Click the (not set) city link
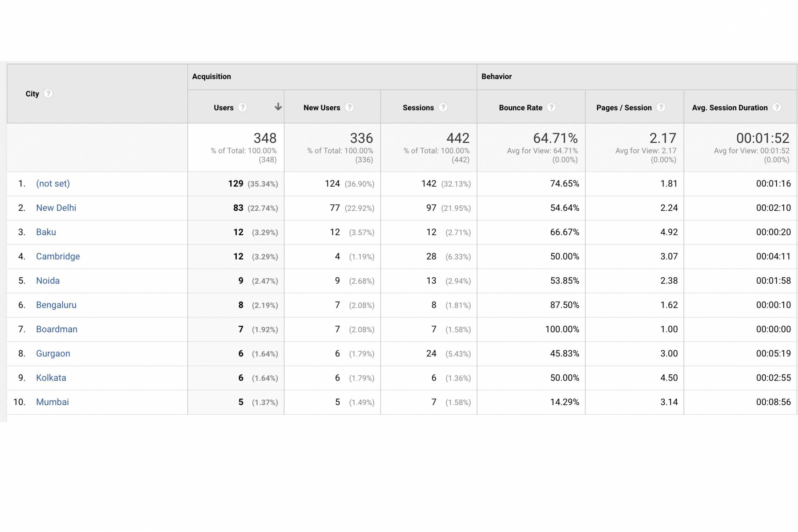 tap(53, 184)
